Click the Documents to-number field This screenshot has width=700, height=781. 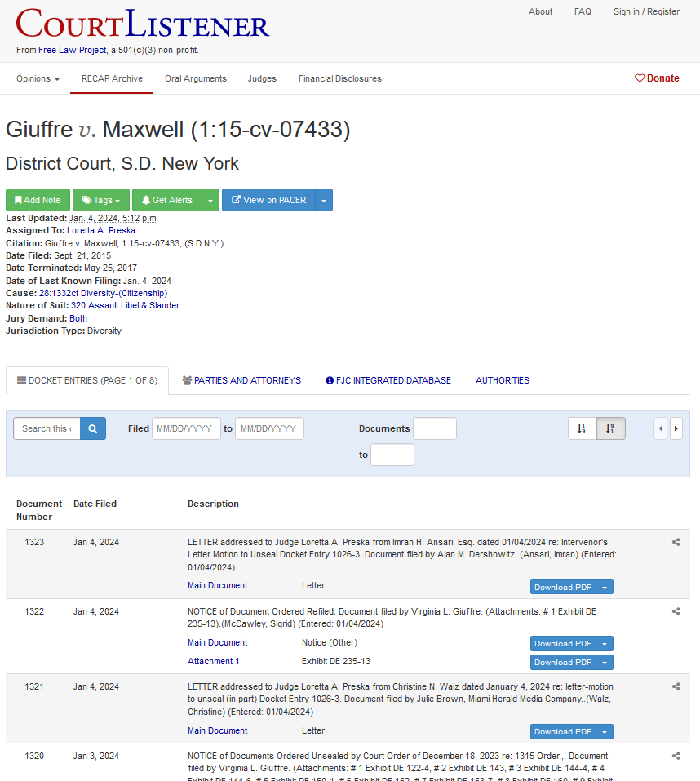392,455
